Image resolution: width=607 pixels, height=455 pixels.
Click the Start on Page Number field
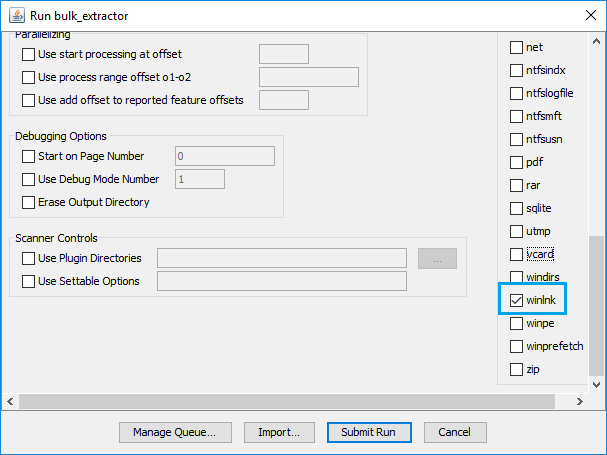coord(225,156)
